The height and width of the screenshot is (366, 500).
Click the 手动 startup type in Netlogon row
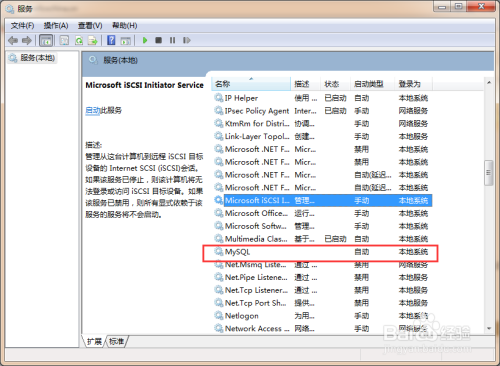362,316
